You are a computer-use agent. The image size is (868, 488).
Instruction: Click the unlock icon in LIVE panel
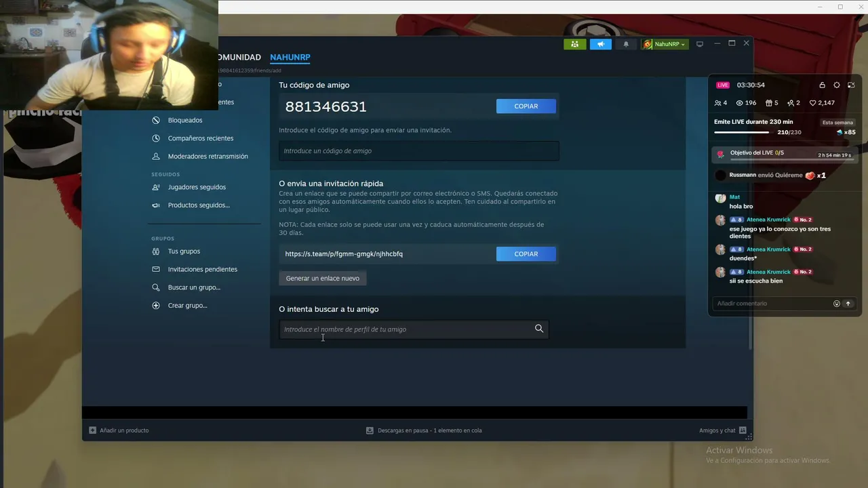click(x=822, y=85)
